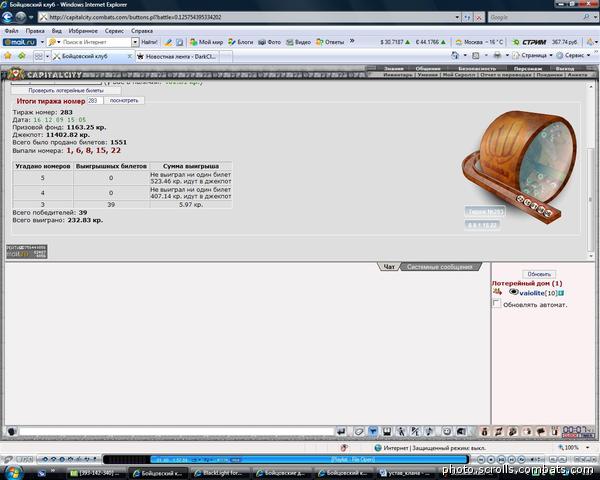This screenshot has width=600, height=480.
Task: Expand the mail.ru logo dropdown arrow
Action: tap(42, 42)
